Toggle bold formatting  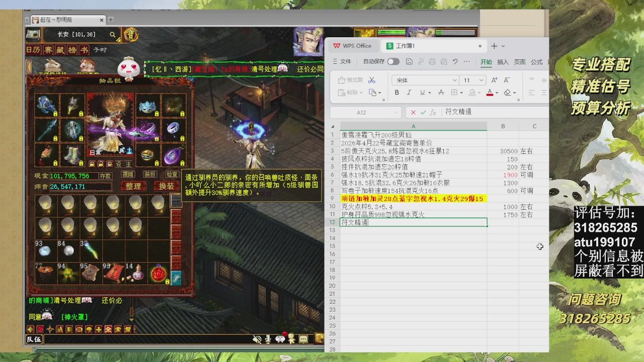pyautogui.click(x=396, y=93)
